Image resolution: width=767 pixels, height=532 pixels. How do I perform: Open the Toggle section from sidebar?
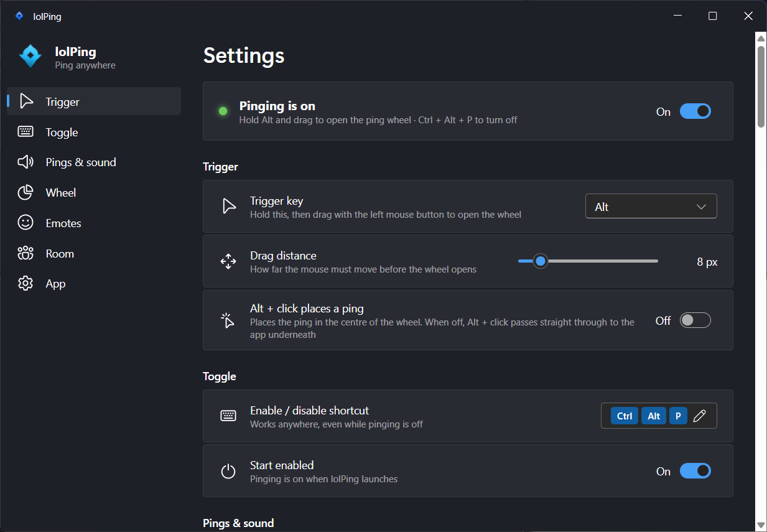(94, 132)
